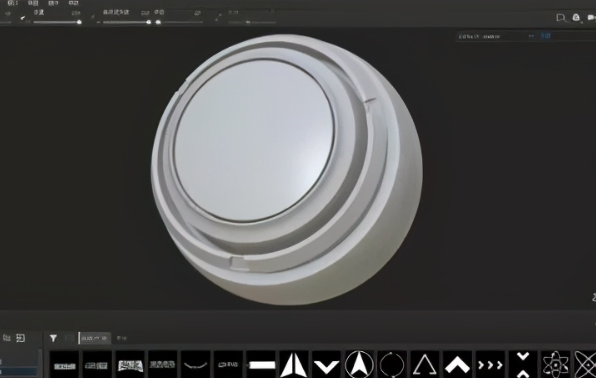Click the blue link beside the viewport dropdown
This screenshot has height=378, width=596.
click(545, 36)
